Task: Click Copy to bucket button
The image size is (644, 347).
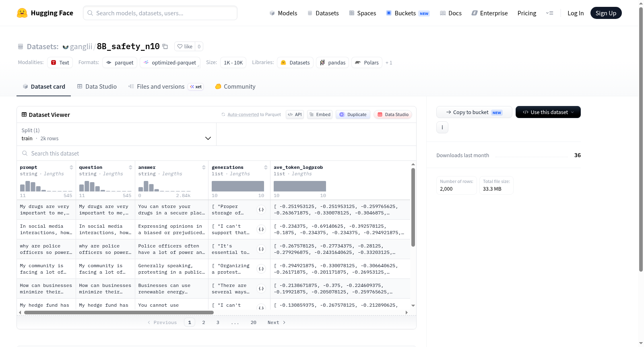Action: 474,112
